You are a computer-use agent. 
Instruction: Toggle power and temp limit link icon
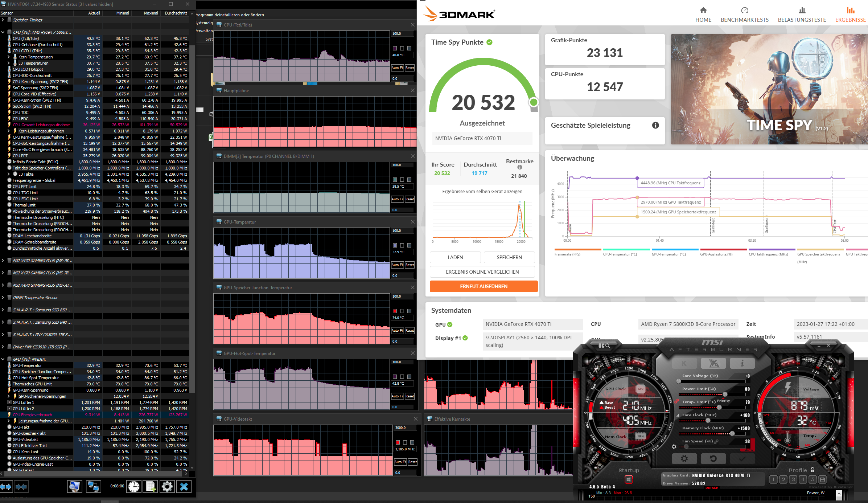pos(677,401)
